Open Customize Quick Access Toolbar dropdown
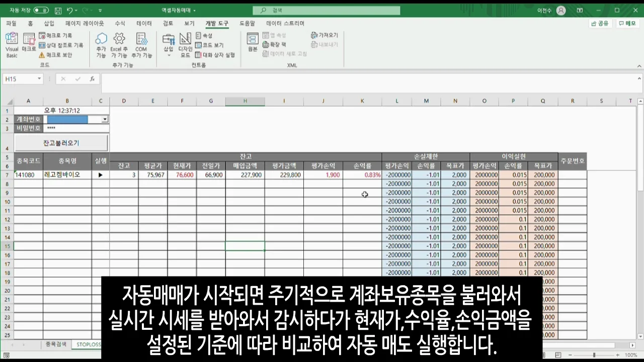 (100, 10)
